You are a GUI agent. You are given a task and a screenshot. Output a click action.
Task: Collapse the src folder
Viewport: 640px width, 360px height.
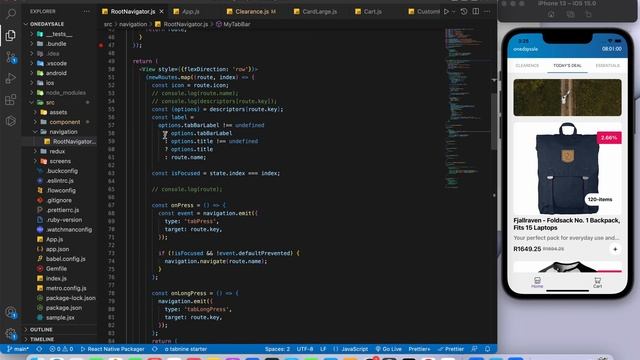click(x=50, y=102)
